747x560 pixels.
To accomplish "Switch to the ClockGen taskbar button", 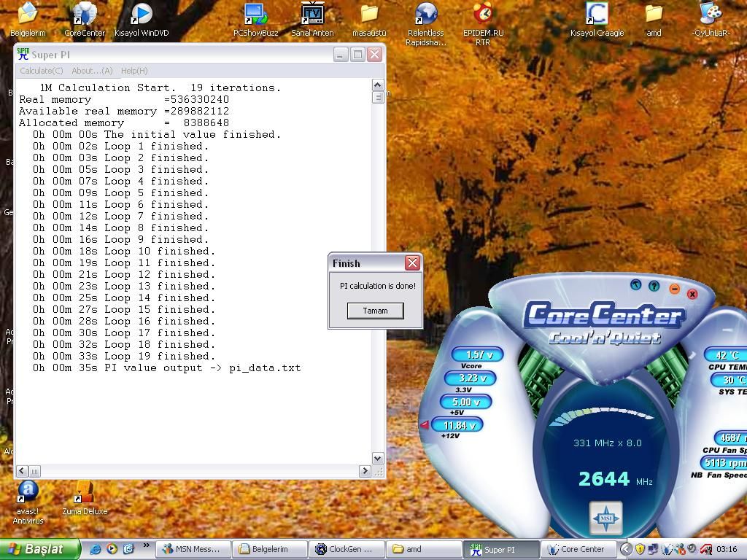I will coord(347,549).
